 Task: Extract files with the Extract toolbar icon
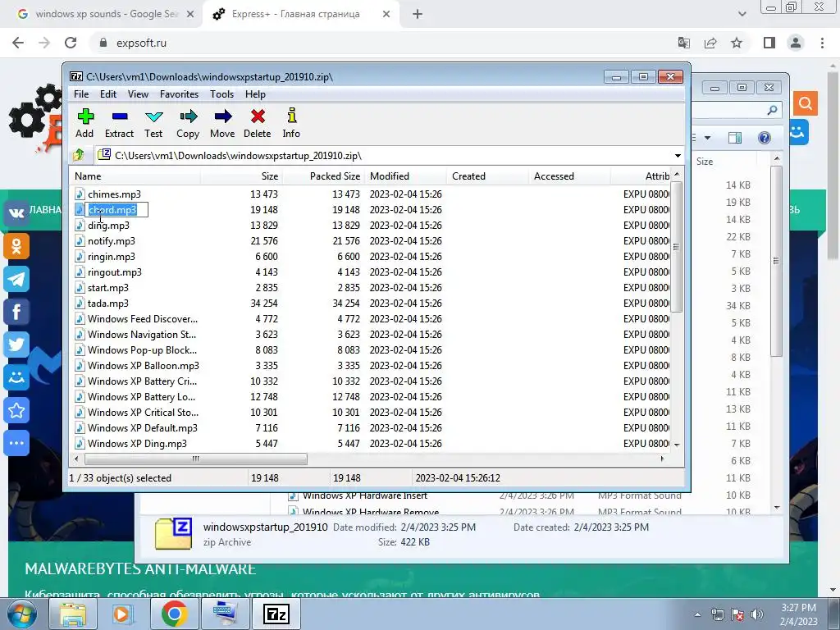pos(119,123)
